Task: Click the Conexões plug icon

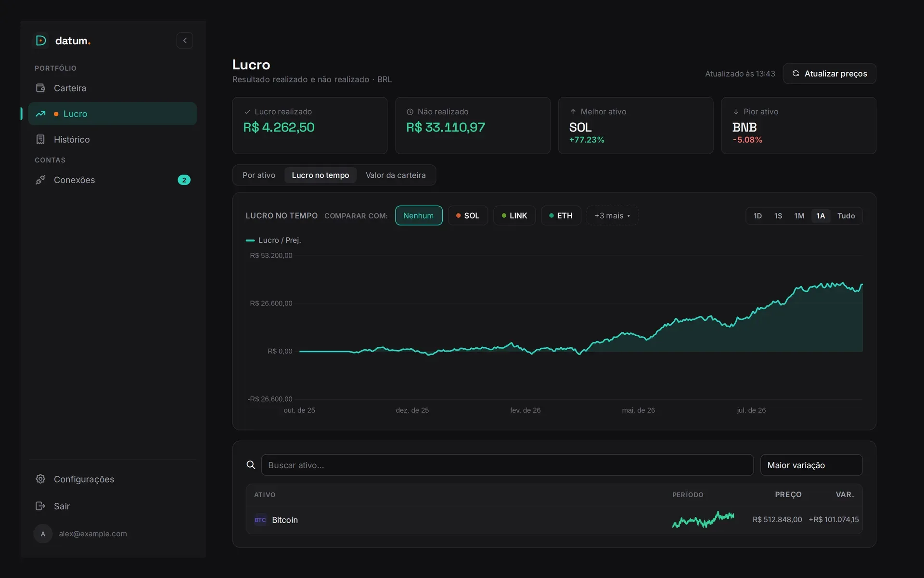Action: (x=40, y=180)
